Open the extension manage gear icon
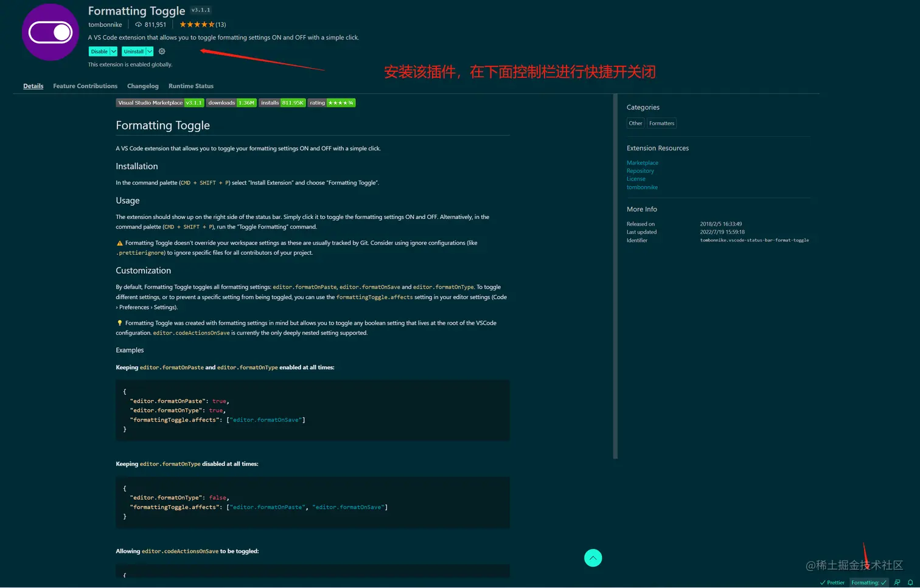920x588 pixels. pos(162,52)
